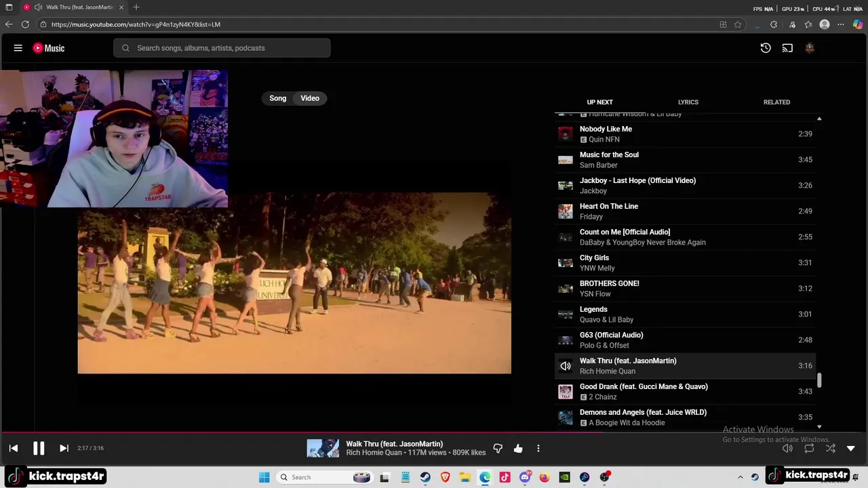Click the now-playing thumbnail in player bar
The width and height of the screenshot is (868, 488).
(323, 449)
